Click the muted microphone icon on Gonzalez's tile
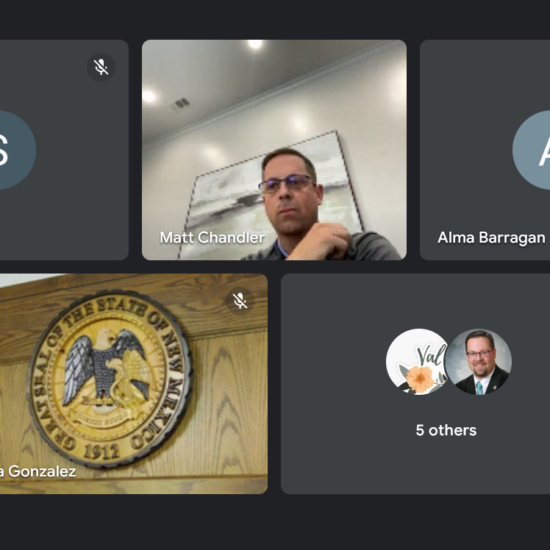 pos(240,301)
